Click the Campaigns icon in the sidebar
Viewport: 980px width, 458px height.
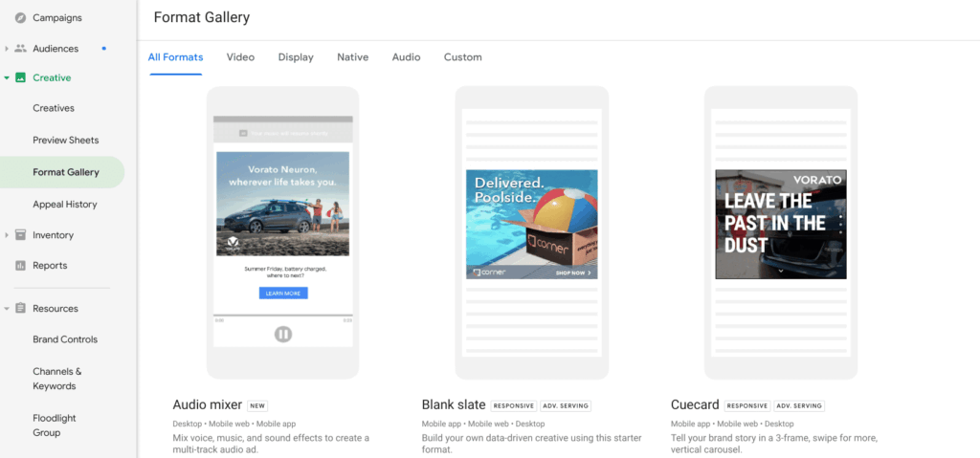[x=20, y=18]
